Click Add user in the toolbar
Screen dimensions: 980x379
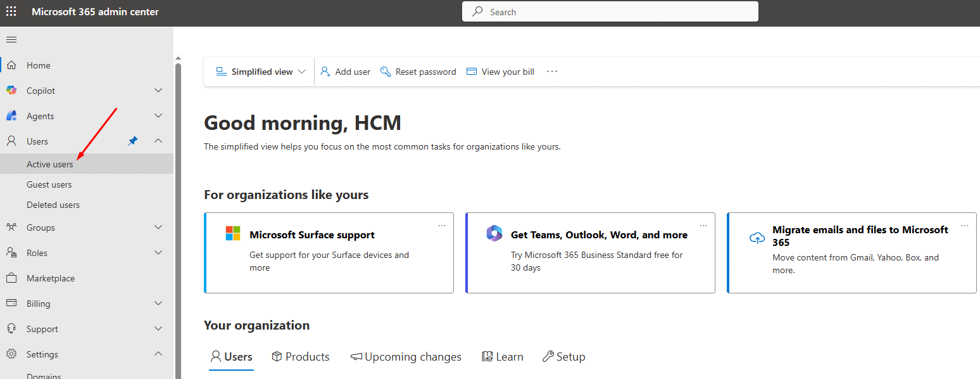pyautogui.click(x=346, y=72)
